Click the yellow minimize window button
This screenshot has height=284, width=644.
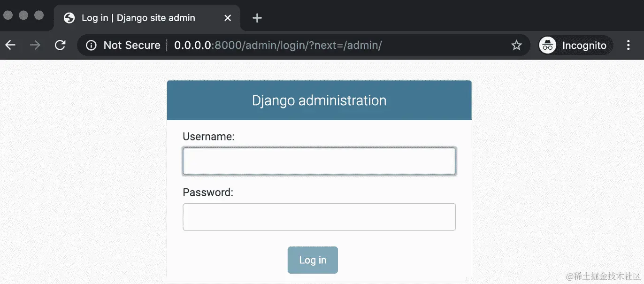click(23, 15)
